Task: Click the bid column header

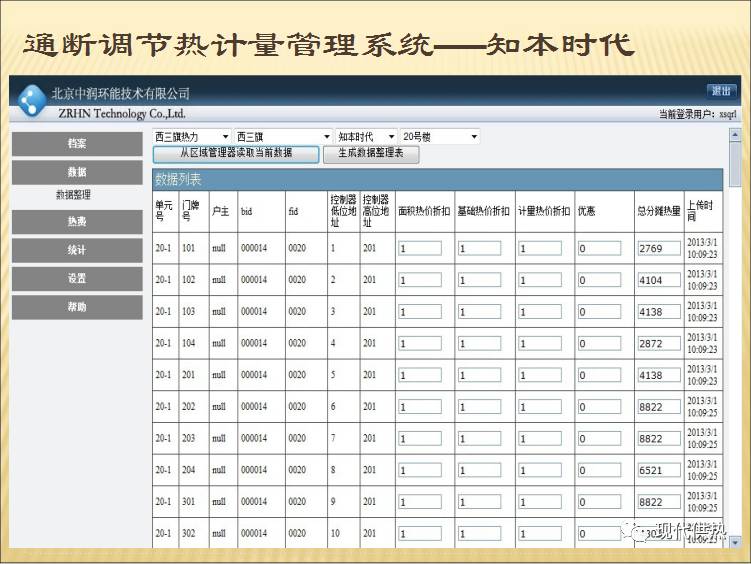Action: point(261,211)
